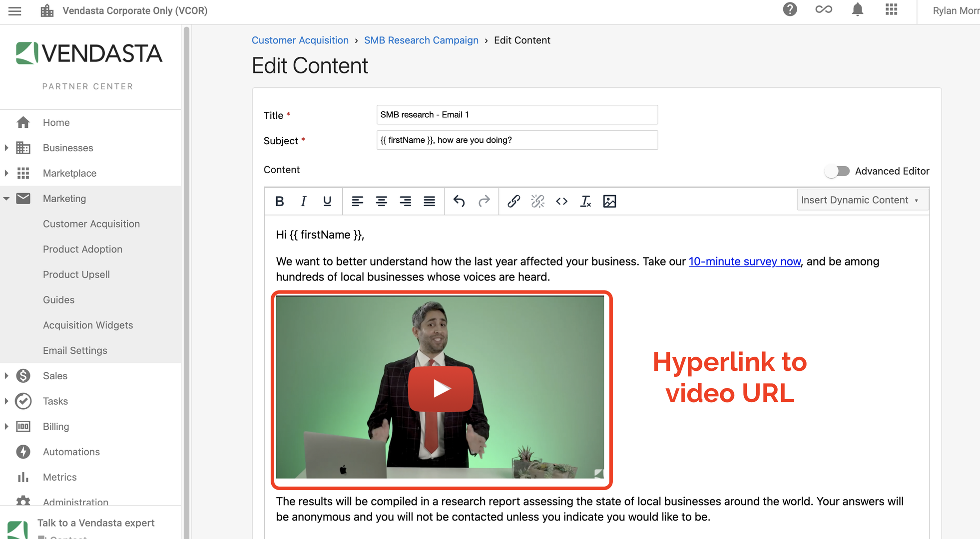The height and width of the screenshot is (539, 980).
Task: Expand the Sales menu arrow
Action: (x=6, y=376)
